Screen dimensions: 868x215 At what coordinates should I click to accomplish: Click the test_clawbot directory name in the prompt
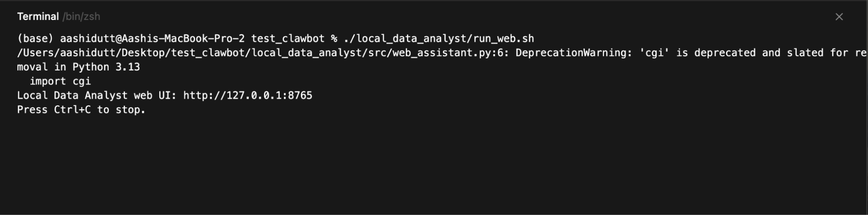tap(287, 38)
